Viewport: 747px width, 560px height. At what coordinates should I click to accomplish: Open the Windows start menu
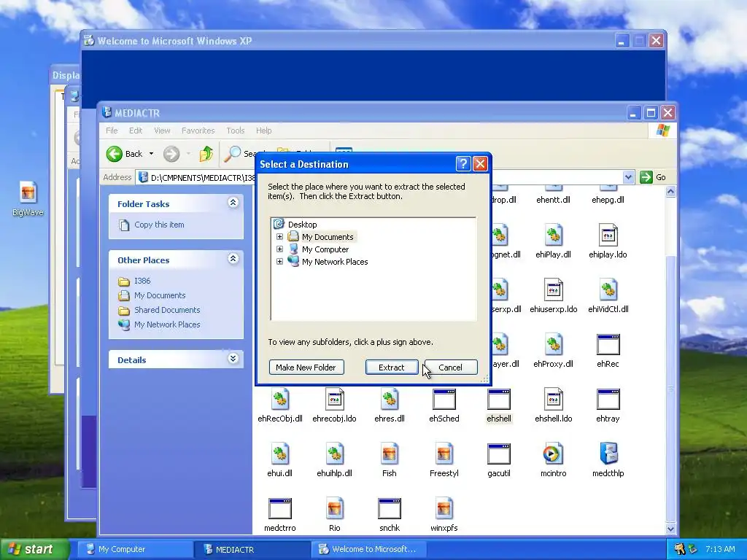(x=34, y=549)
